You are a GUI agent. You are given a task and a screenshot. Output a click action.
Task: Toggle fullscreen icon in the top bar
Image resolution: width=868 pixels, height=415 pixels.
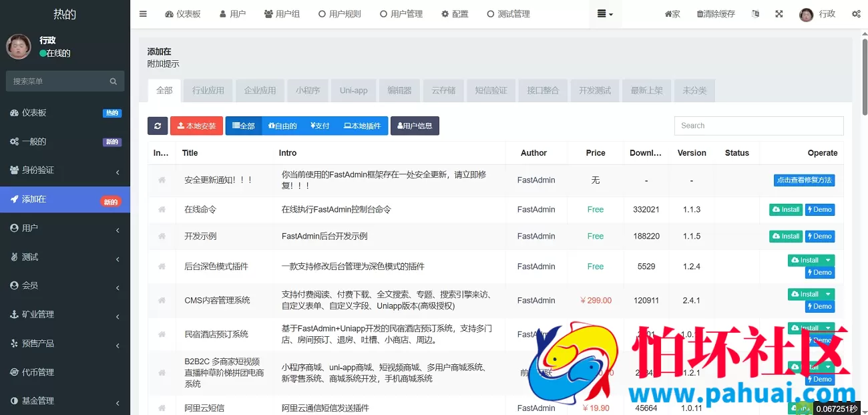click(779, 13)
